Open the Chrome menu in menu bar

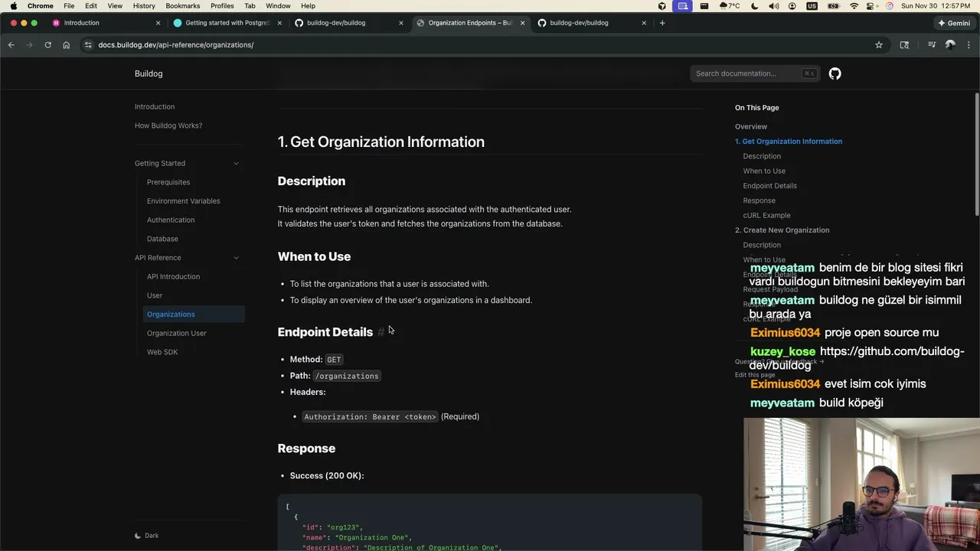coord(41,5)
